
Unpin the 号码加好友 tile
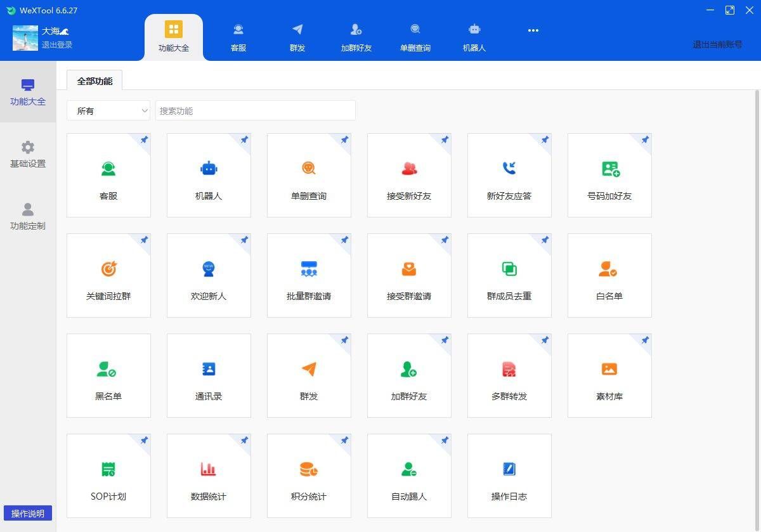tap(645, 140)
